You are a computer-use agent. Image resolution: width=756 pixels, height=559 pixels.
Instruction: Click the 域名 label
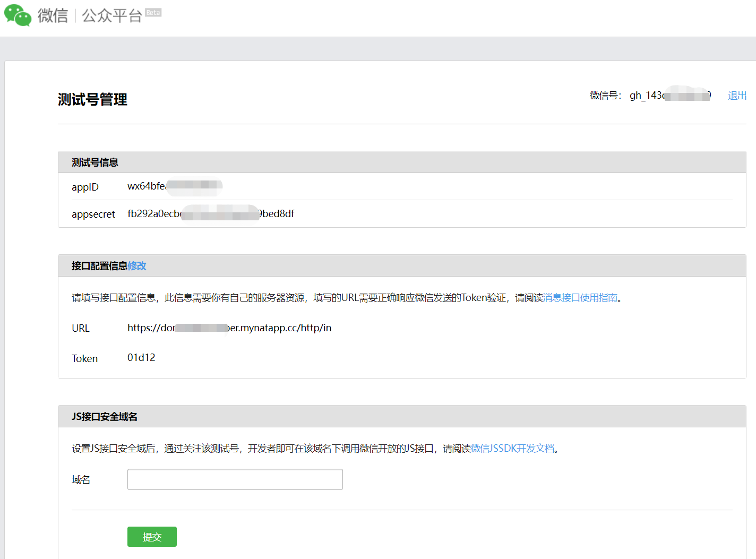click(x=81, y=480)
